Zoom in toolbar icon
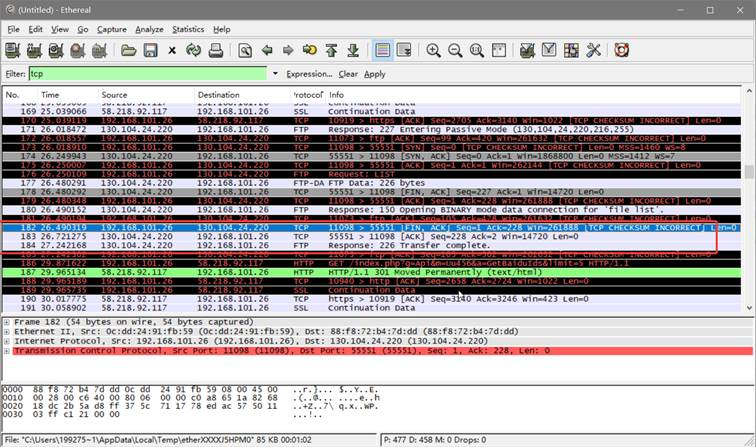The height and width of the screenshot is (447, 756). [x=433, y=50]
